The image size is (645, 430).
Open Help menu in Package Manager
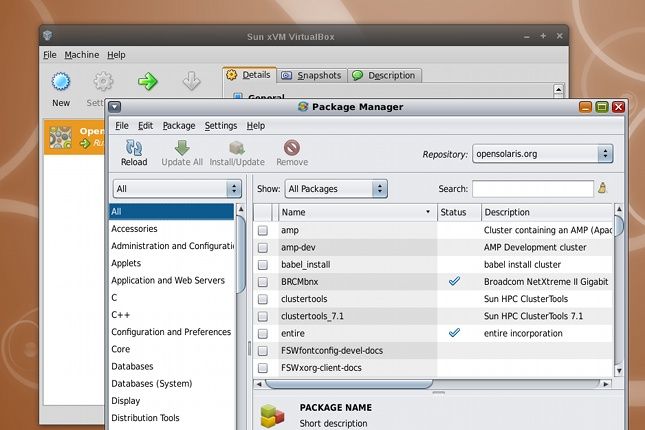[255, 126]
